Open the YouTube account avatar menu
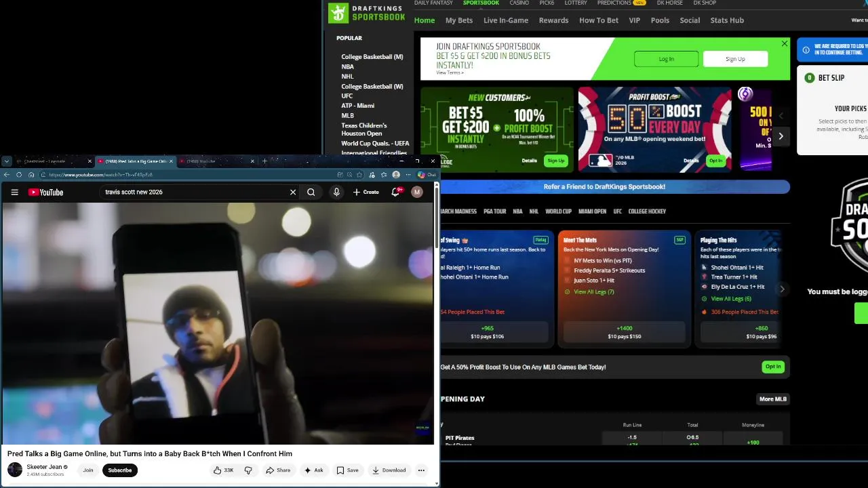Screen dimensions: 868x488 [x=417, y=192]
